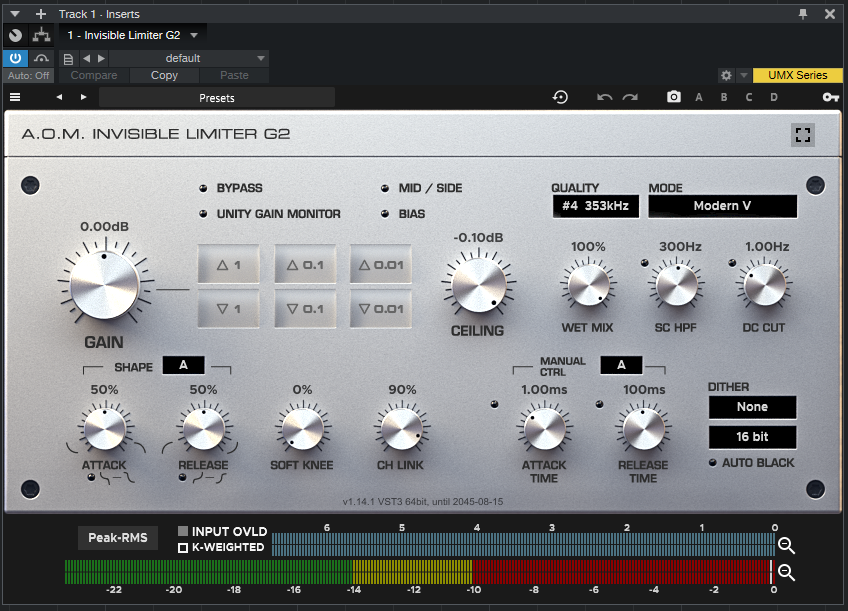Viewport: 848px width, 611px height.
Task: Open the Presets browser field
Action: 217,97
